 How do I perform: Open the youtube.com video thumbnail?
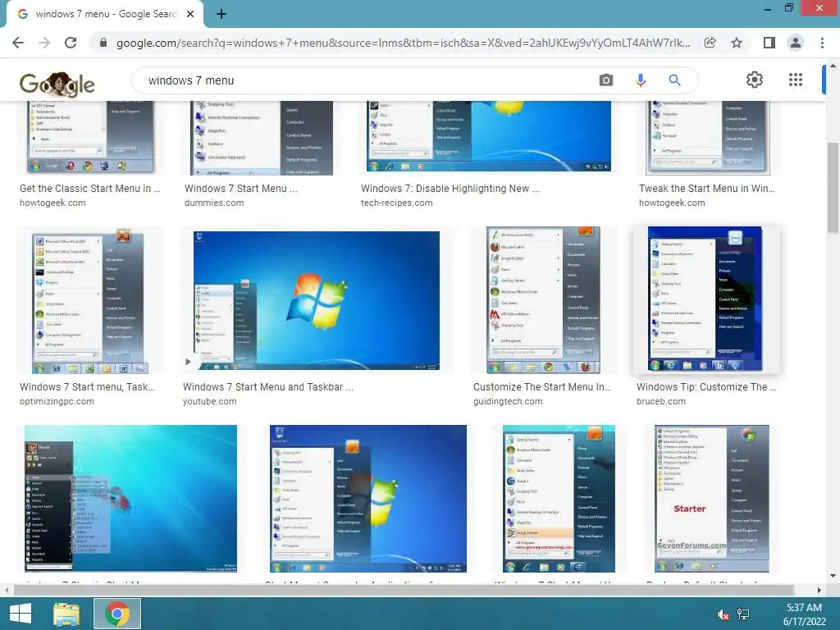coord(316,300)
